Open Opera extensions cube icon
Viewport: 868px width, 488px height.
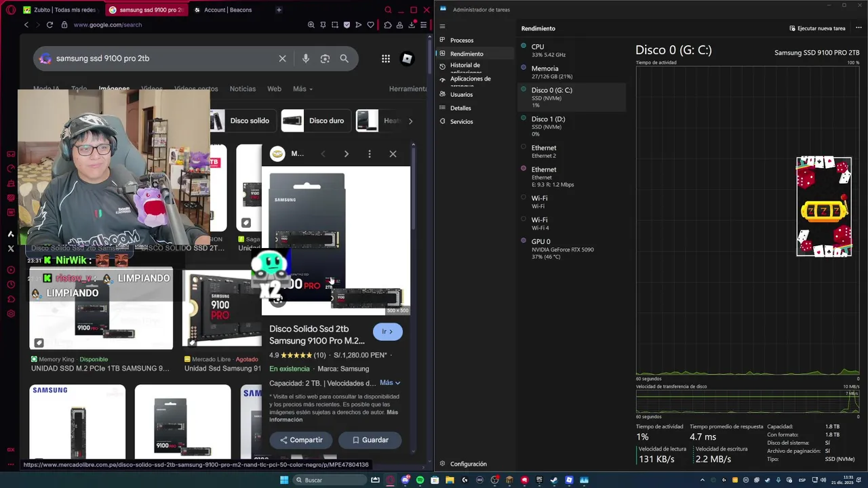click(388, 25)
